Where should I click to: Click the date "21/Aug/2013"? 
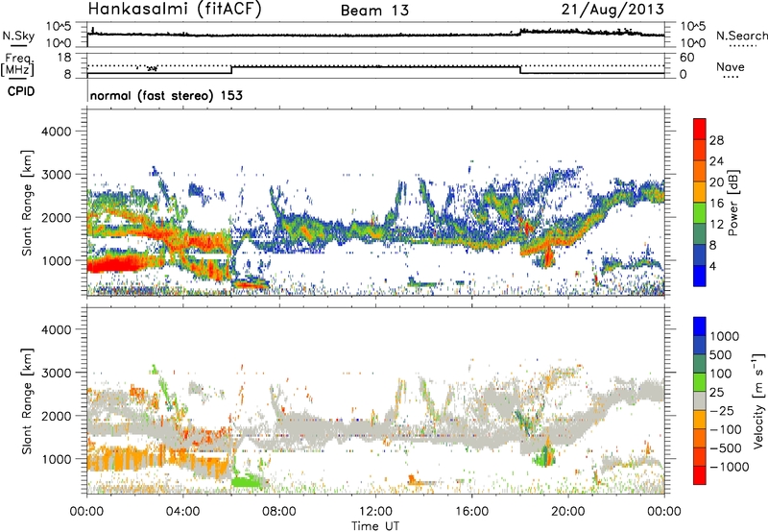[x=612, y=9]
